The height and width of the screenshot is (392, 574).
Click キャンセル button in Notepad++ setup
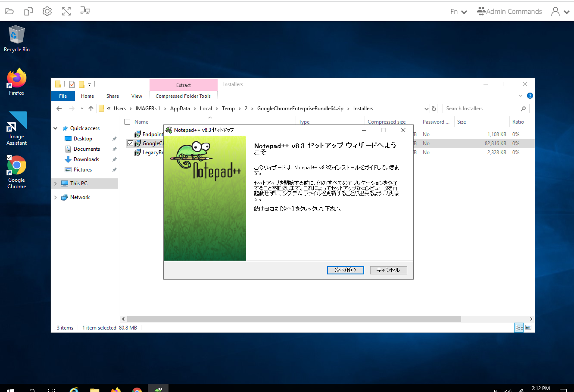pos(388,270)
